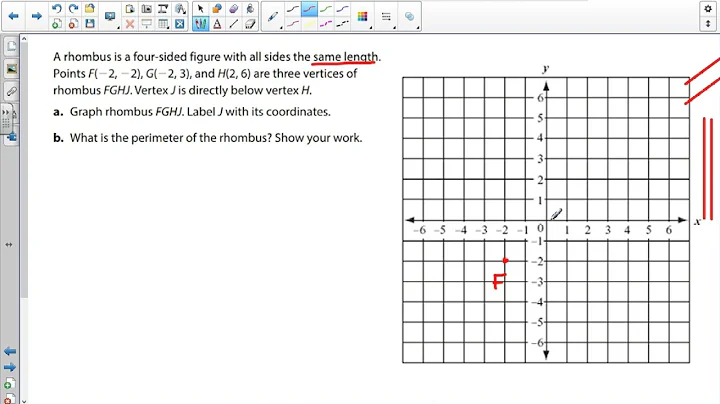Choose the black solid pen style

(293, 9)
